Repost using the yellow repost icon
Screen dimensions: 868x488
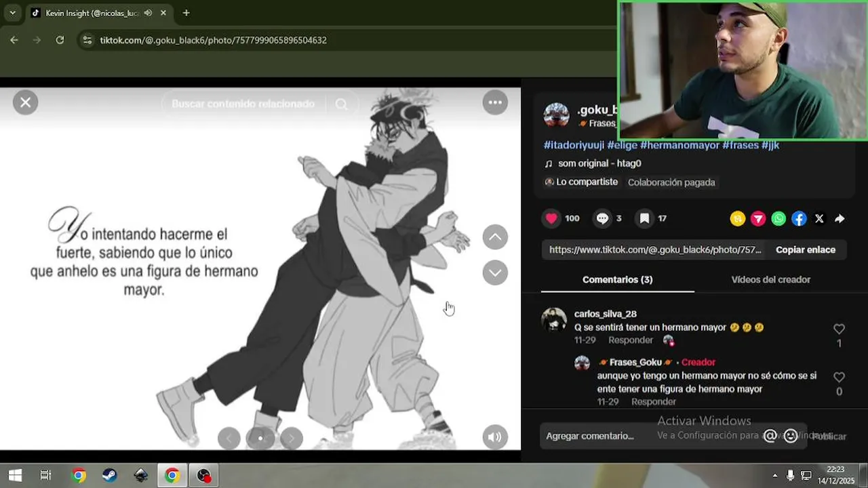(x=738, y=218)
